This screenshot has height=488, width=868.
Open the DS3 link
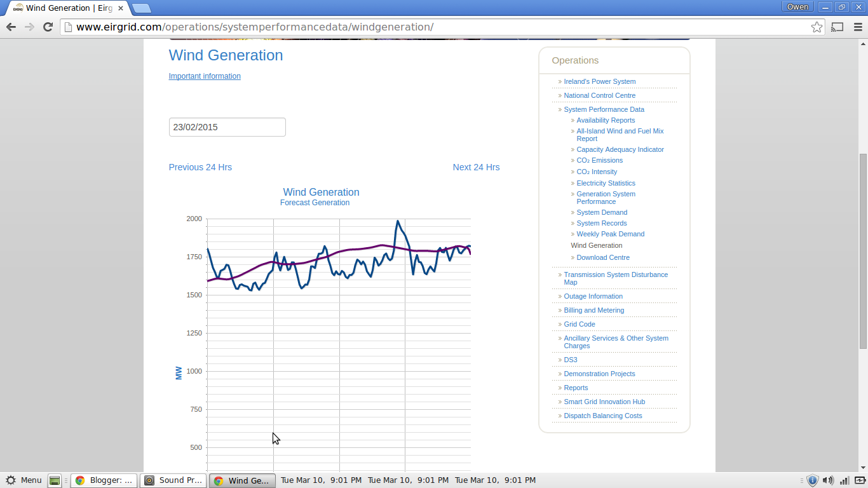(x=571, y=360)
